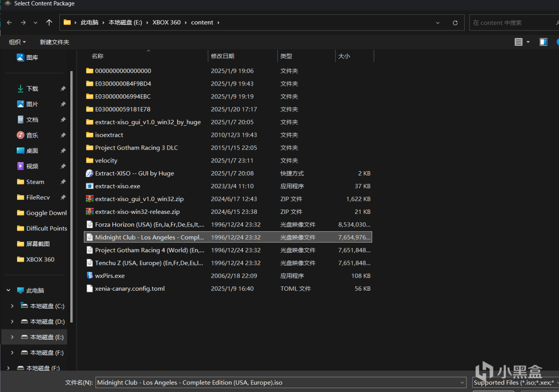Screen dimensions: 559x392
Task: Expand 本地磁盘 (F:) tree chevron under 此电脑
Action: coord(12,353)
